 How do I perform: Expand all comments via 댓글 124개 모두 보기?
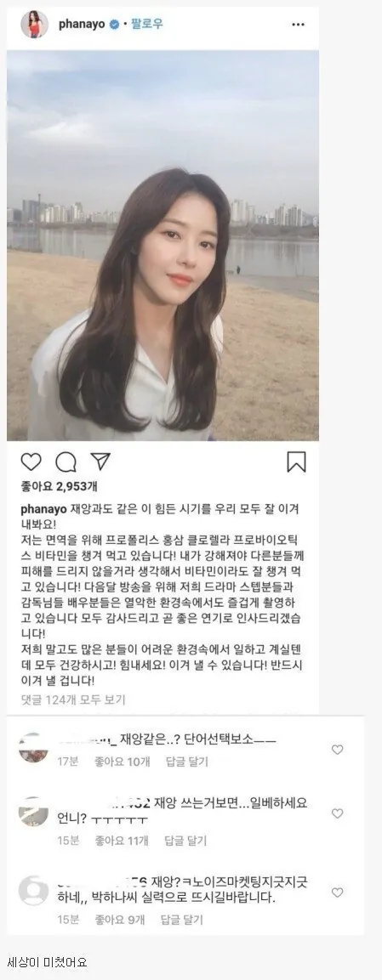[73, 700]
